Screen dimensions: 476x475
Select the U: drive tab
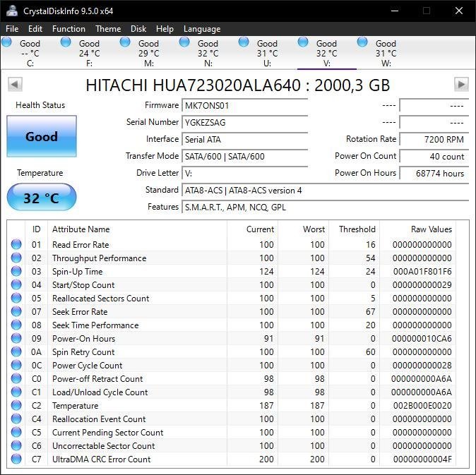267,53
